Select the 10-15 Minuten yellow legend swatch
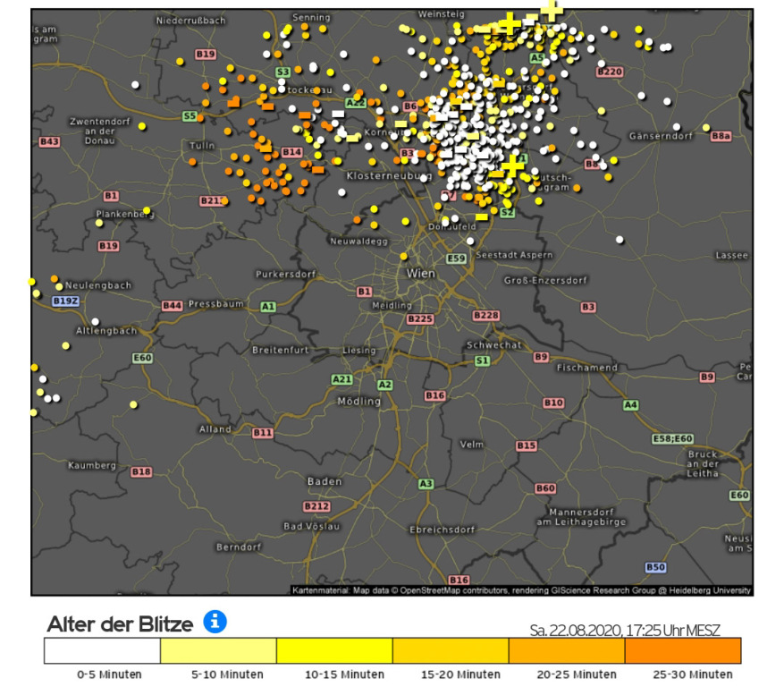This screenshot has width=784, height=687. click(334, 650)
